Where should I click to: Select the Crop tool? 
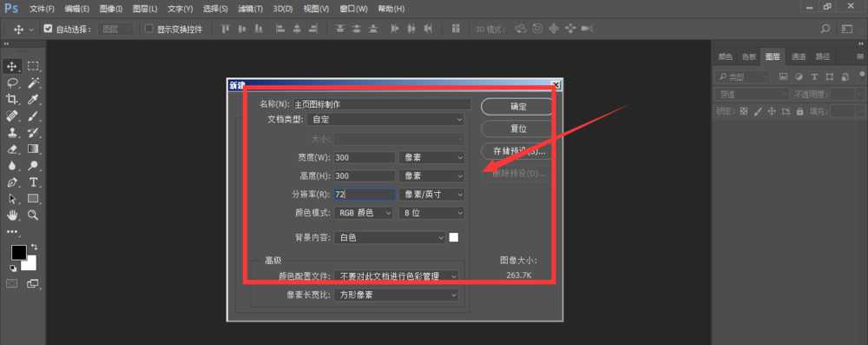(12, 99)
